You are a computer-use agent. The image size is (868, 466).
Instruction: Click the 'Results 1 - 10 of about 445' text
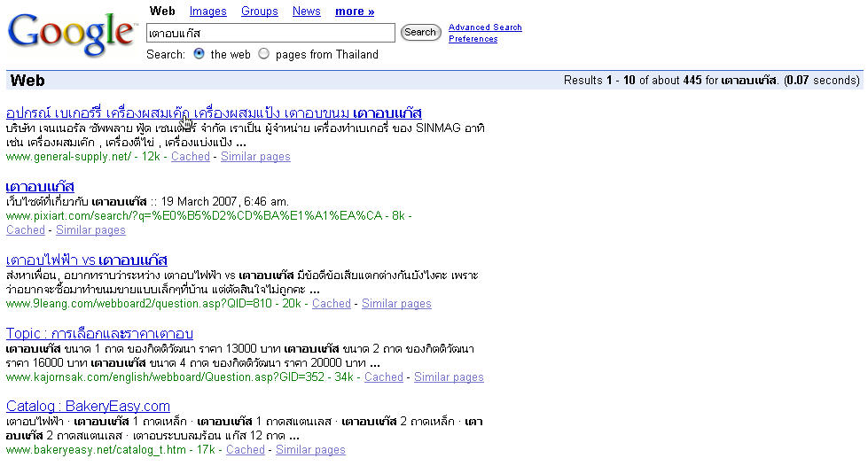click(x=633, y=81)
